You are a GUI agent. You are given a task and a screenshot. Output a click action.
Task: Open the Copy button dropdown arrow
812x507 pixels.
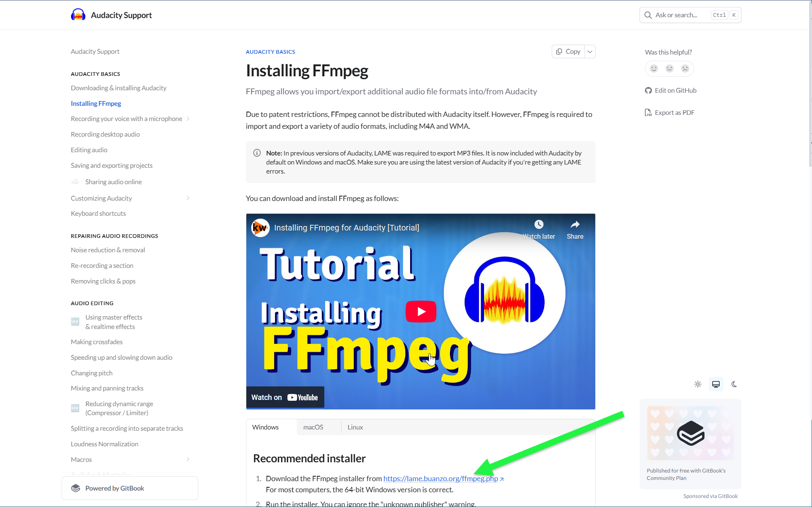[x=590, y=52]
